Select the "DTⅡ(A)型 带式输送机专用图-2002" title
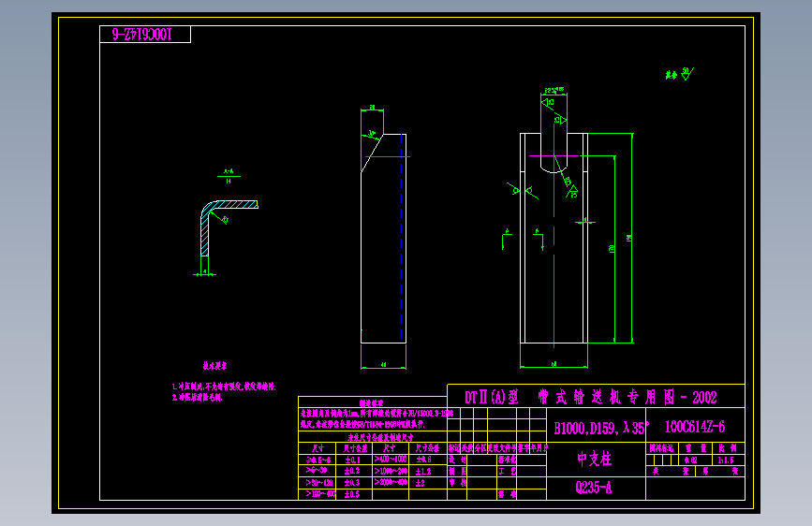Viewport: 812px width, 526px height. (591, 398)
